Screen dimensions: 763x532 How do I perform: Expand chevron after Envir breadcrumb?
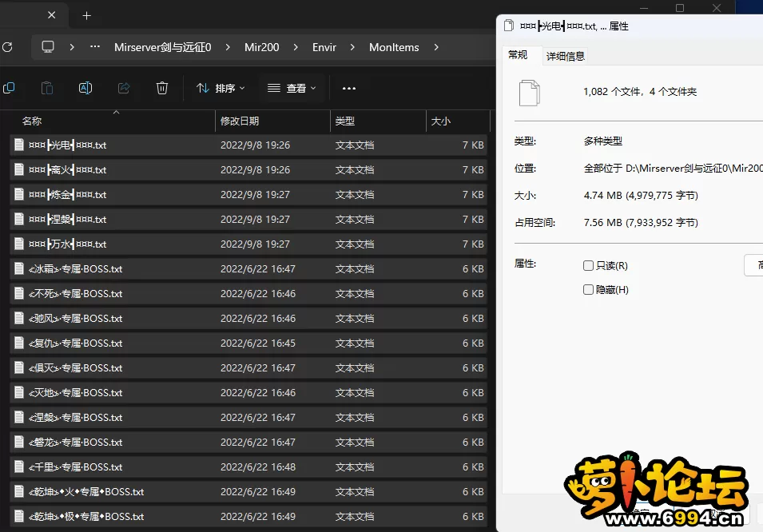click(x=352, y=47)
